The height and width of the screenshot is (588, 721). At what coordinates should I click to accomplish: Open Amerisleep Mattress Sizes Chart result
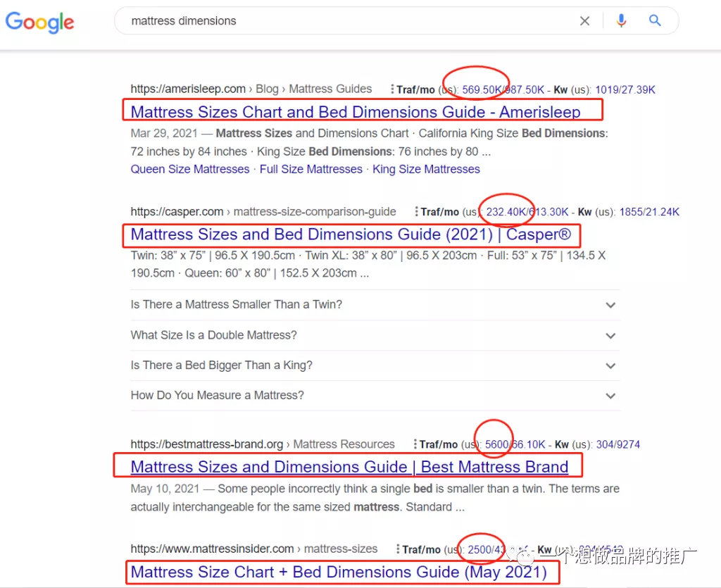point(356,112)
